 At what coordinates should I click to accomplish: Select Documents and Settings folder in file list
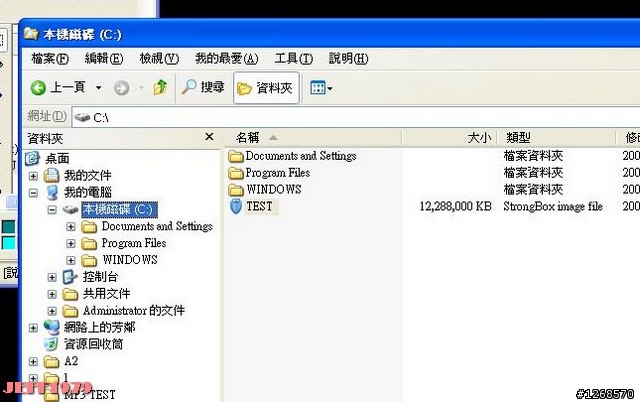[292, 156]
